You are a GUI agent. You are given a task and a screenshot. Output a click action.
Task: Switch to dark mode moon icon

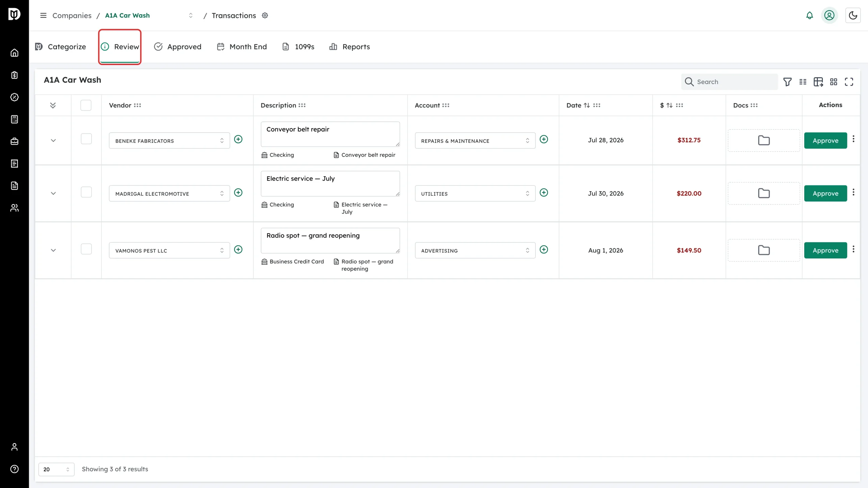[853, 16]
